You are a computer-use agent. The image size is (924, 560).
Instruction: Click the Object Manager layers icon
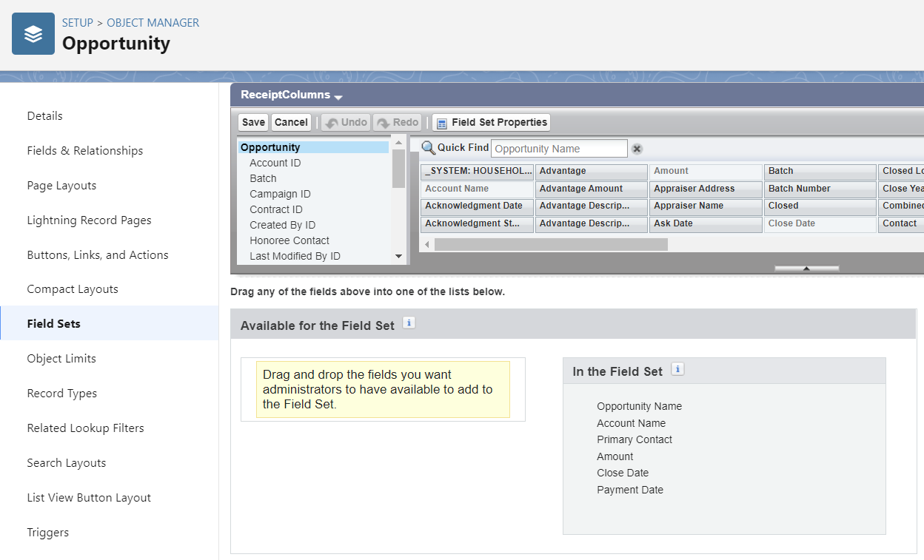(33, 33)
